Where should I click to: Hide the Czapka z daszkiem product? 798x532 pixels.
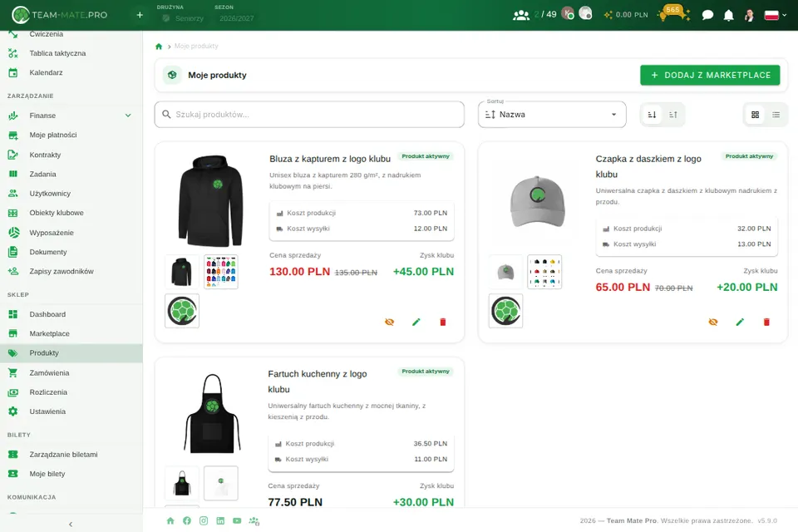(713, 322)
